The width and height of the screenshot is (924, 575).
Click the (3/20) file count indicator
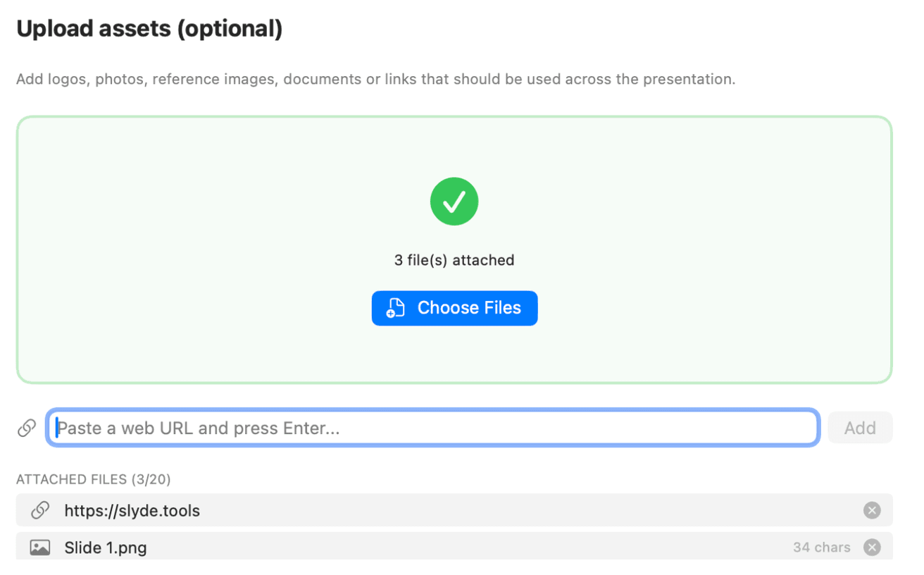(x=151, y=479)
